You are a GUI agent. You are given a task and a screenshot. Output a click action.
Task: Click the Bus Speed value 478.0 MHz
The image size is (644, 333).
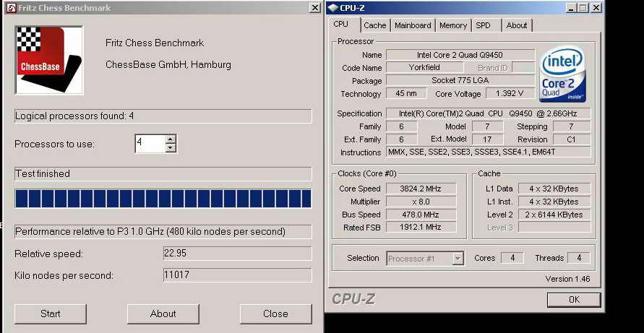tap(421, 215)
